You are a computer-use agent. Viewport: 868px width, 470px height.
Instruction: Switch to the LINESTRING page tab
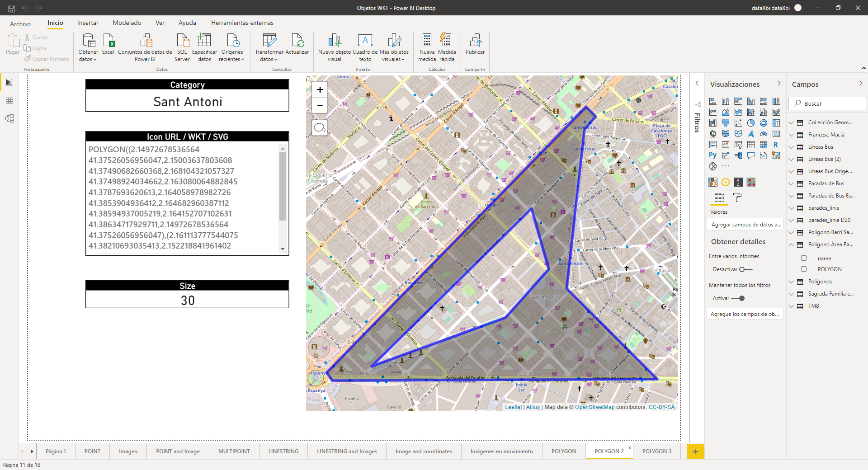click(283, 451)
